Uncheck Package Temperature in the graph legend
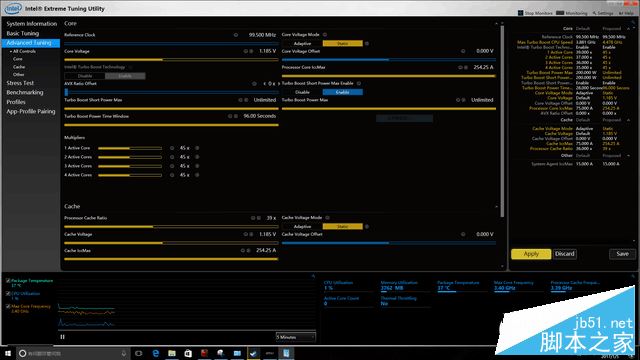640x360 pixels. point(8,281)
